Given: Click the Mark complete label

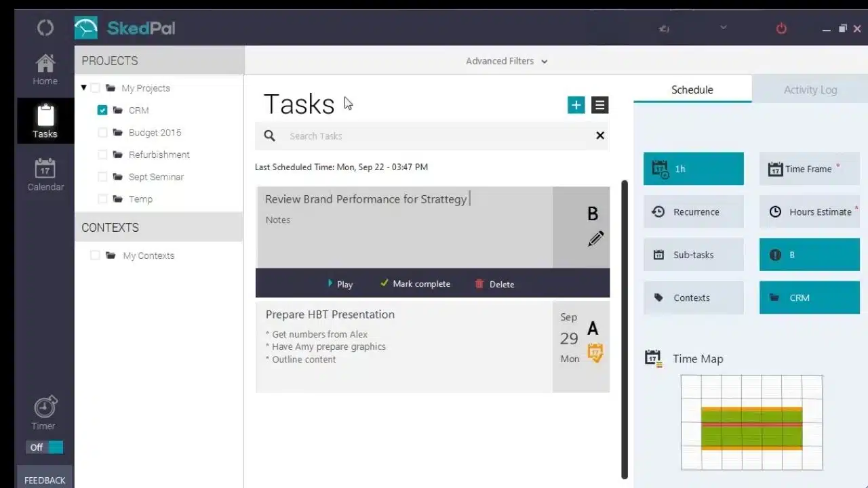Looking at the screenshot, I should coord(421,284).
